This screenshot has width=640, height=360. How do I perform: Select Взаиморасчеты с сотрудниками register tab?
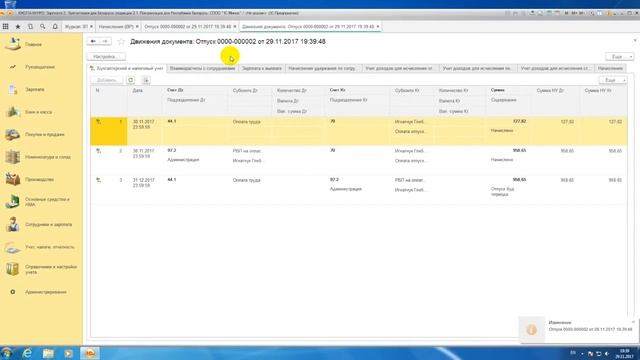tap(202, 68)
